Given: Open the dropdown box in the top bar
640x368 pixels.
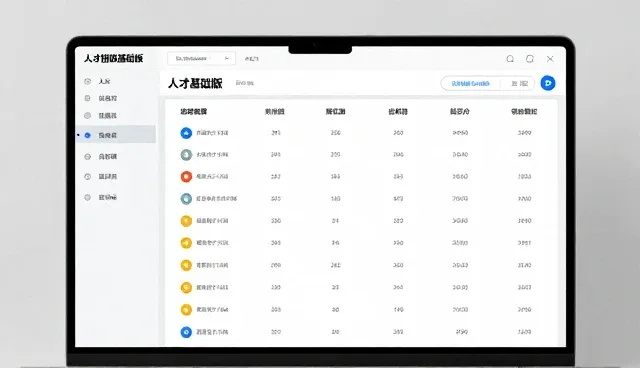Looking at the screenshot, I should [201, 58].
